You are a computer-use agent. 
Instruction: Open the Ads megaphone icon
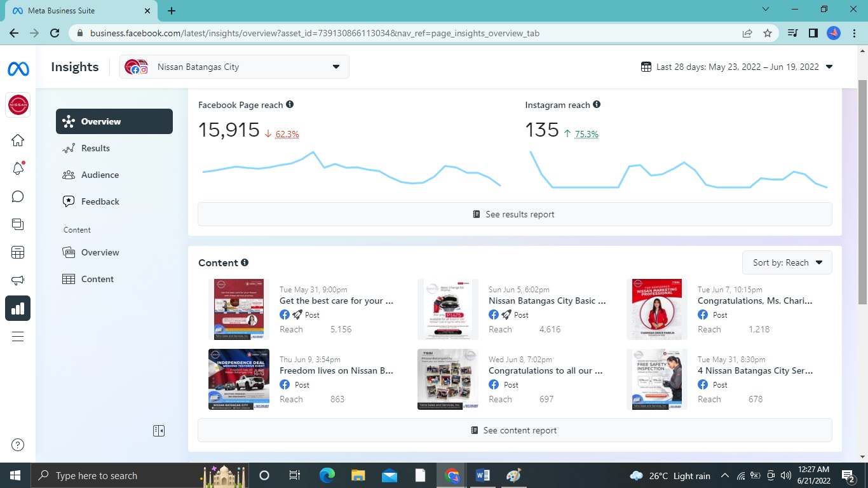coord(18,280)
